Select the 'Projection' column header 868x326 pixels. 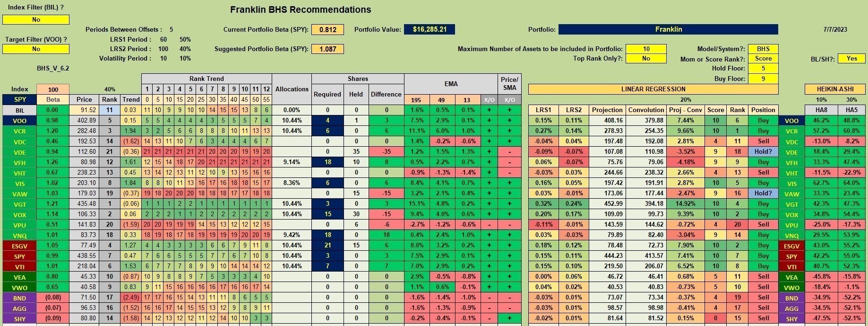[607, 110]
